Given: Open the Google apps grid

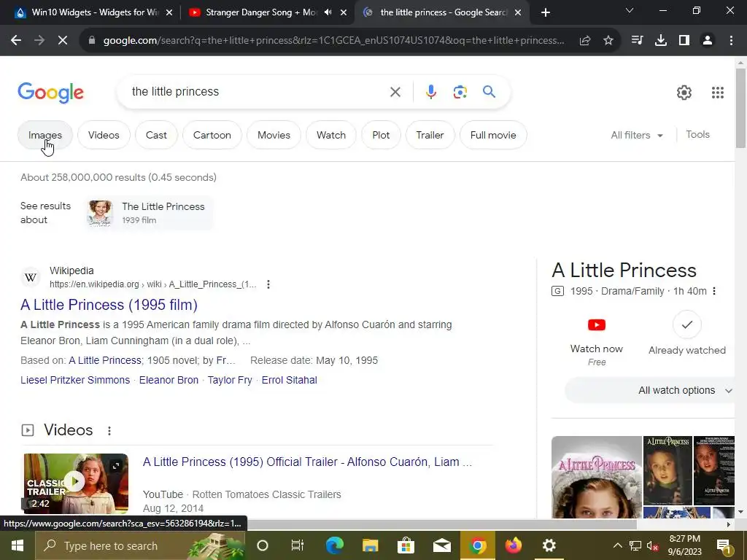Looking at the screenshot, I should 718,93.
